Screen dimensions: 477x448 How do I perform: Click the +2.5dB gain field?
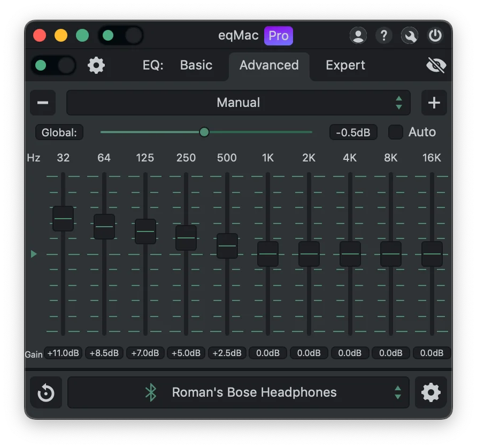click(227, 353)
